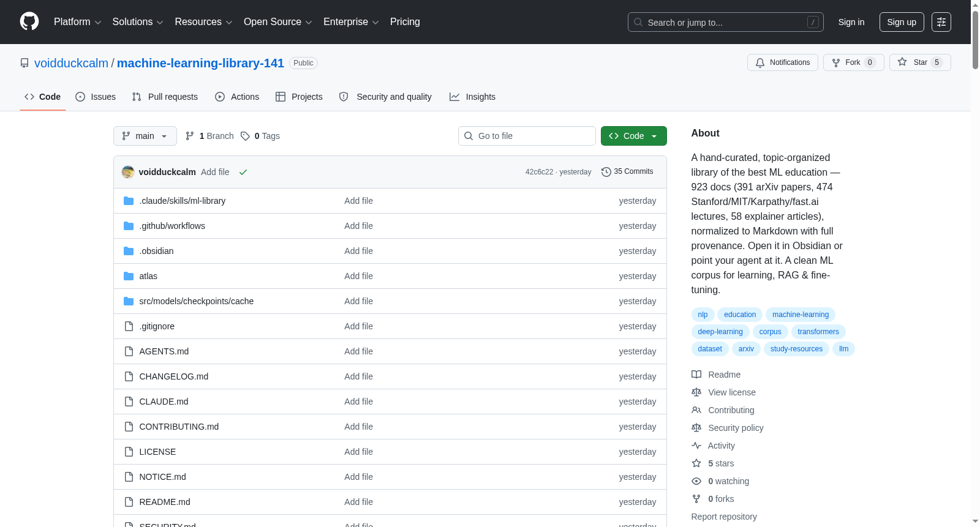Open the voidduckcalm owner link
The width and height of the screenshot is (980, 527).
71,63
